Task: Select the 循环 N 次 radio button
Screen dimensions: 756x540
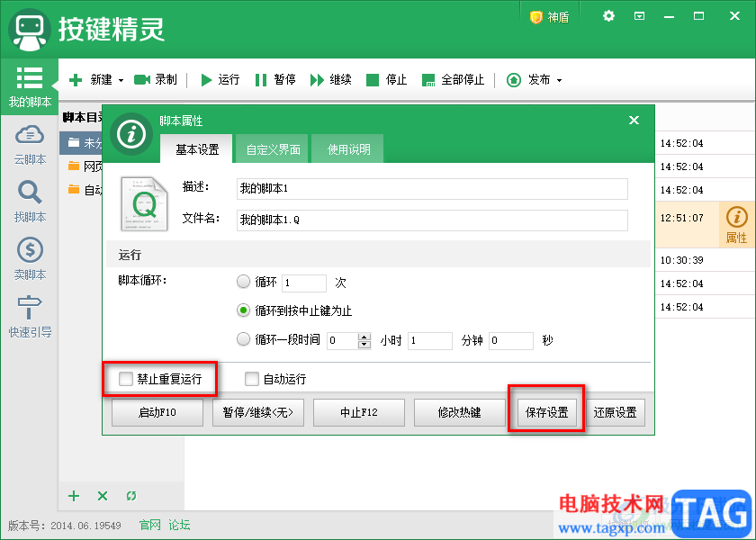Action: point(244,282)
